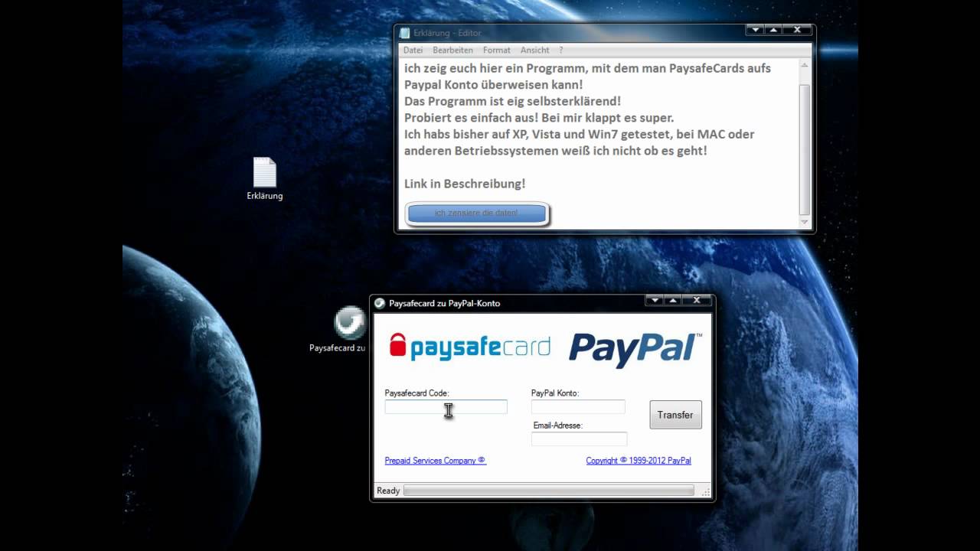
Task: Click the 'Ready' status text
Action: coord(388,491)
